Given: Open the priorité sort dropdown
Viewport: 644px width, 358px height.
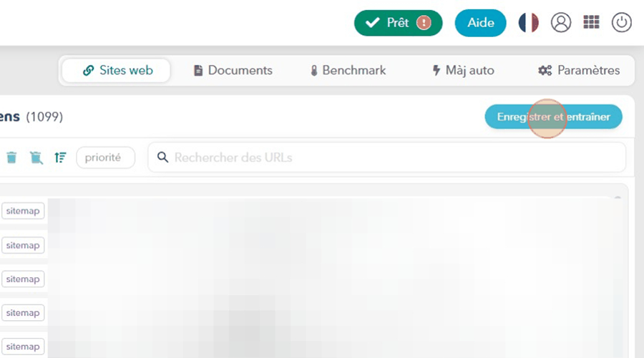Looking at the screenshot, I should point(105,157).
